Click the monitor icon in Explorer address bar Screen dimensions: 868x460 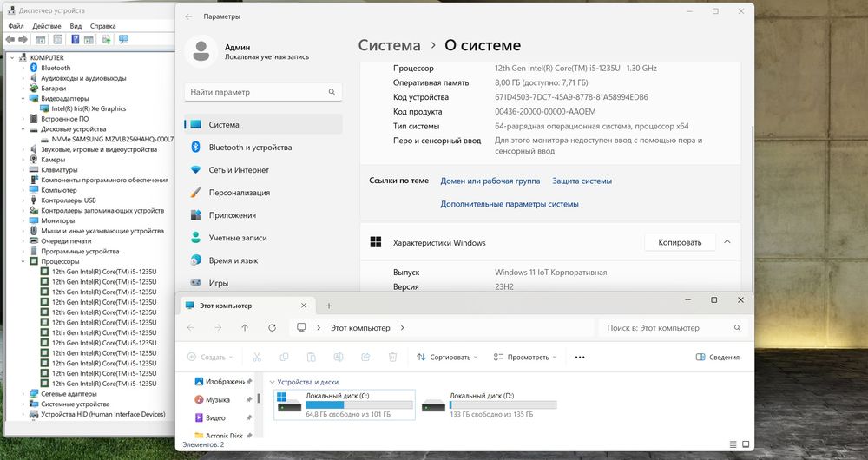click(301, 328)
